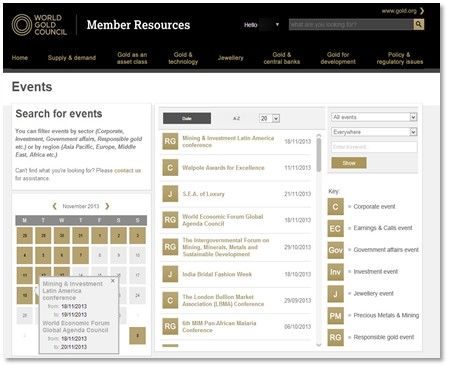This screenshot has width=449, height=367.
Task: Click the Inv Investment event key icon
Action: (335, 272)
